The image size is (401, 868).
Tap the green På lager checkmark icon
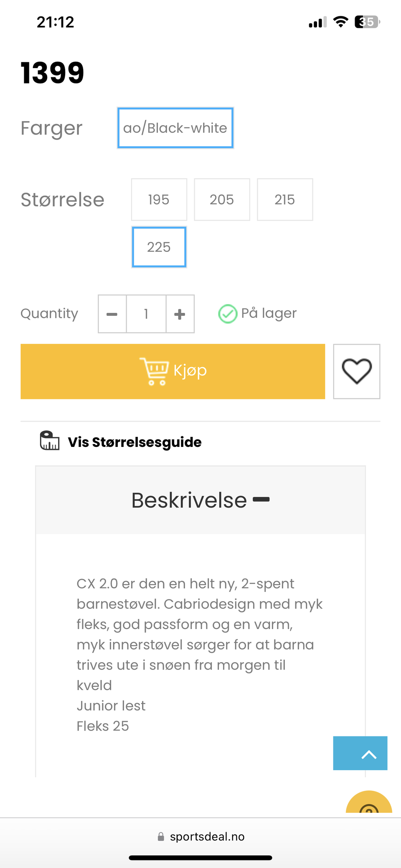pos(228,314)
